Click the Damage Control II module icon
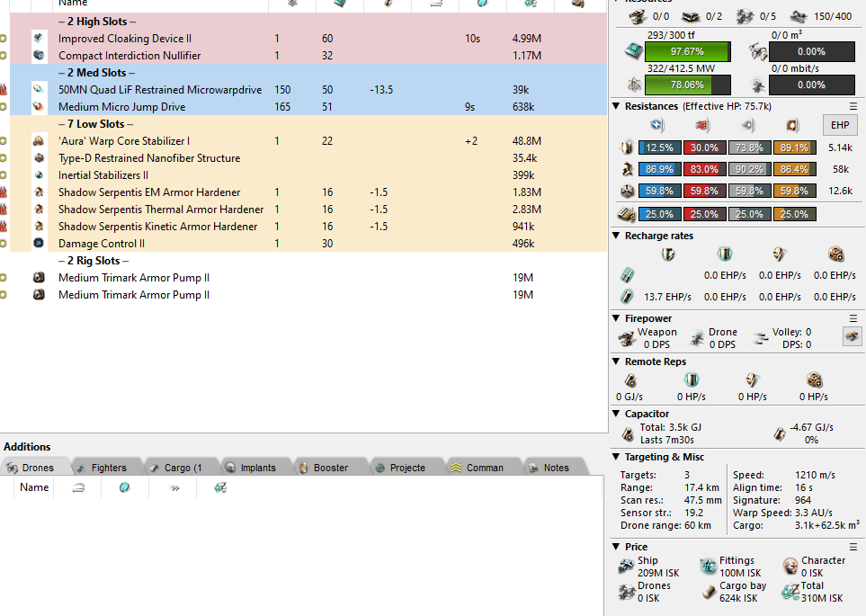 click(x=39, y=244)
